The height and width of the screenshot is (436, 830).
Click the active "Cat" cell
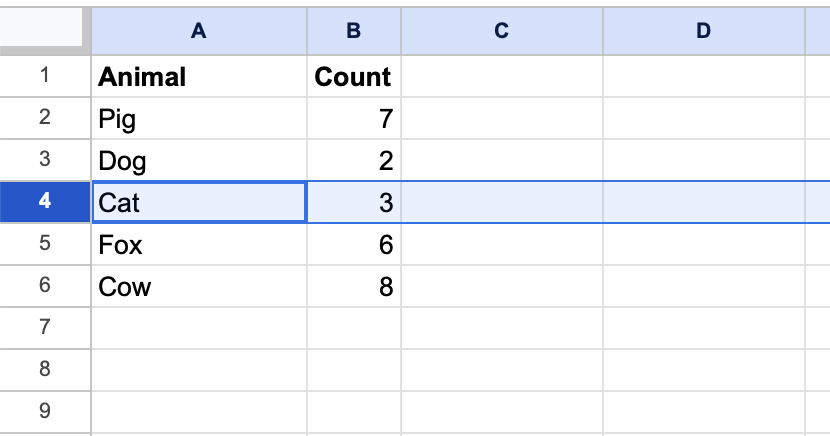(x=198, y=203)
